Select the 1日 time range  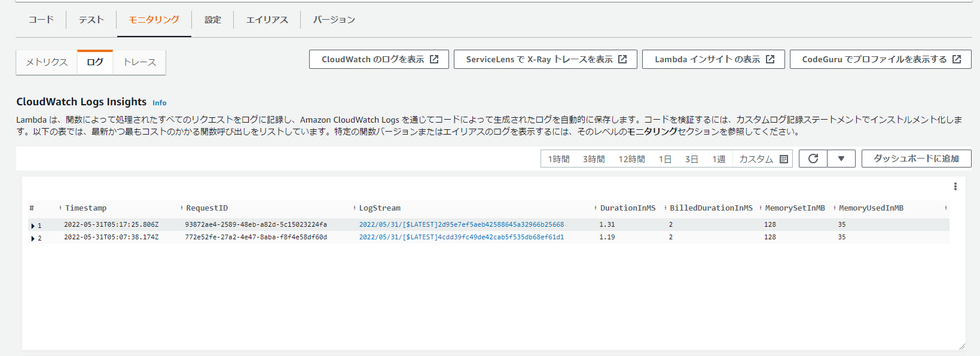[x=665, y=159]
